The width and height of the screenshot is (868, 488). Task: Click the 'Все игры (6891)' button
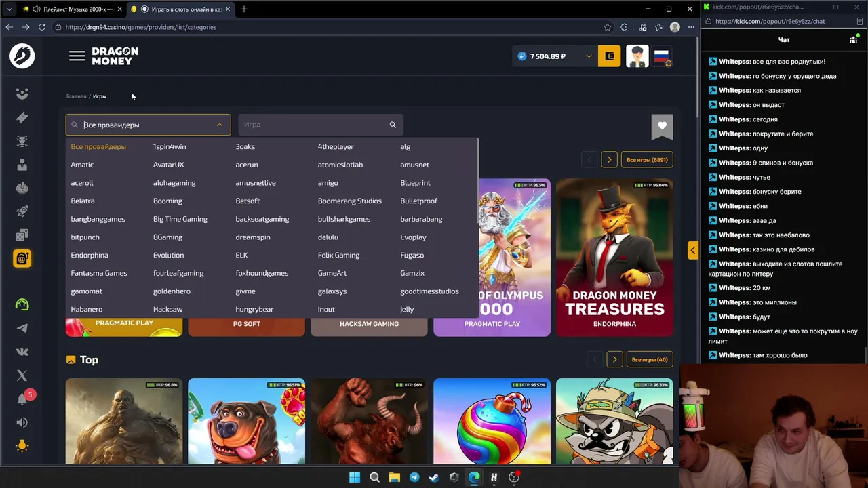coord(647,160)
